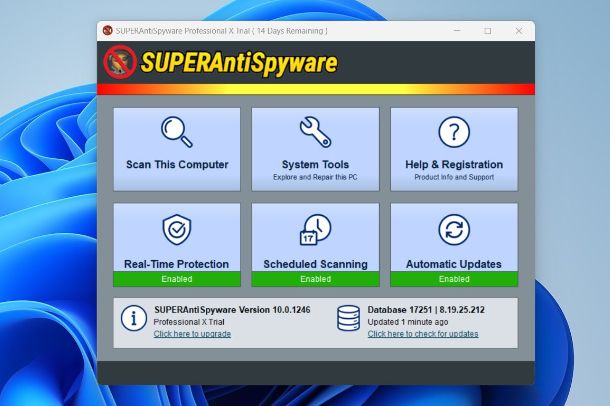Select 'Professional X Trial' text in footer
This screenshot has width=610, height=406.
click(189, 322)
